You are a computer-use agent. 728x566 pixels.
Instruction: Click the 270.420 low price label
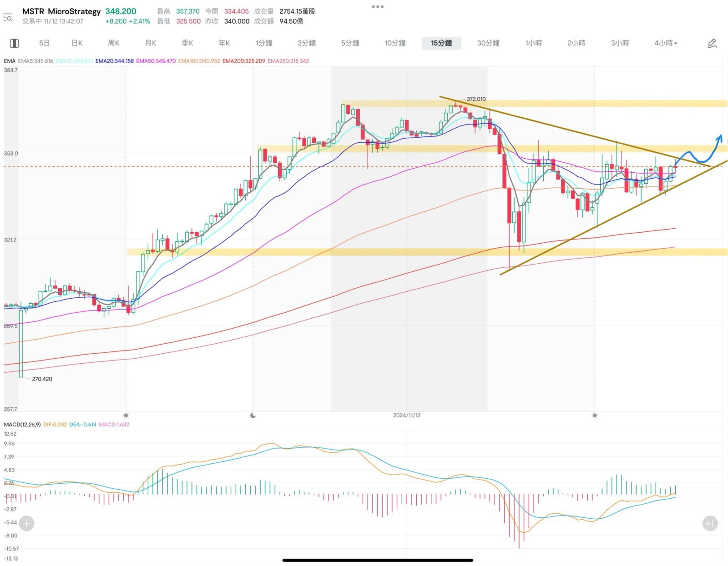[42, 379]
